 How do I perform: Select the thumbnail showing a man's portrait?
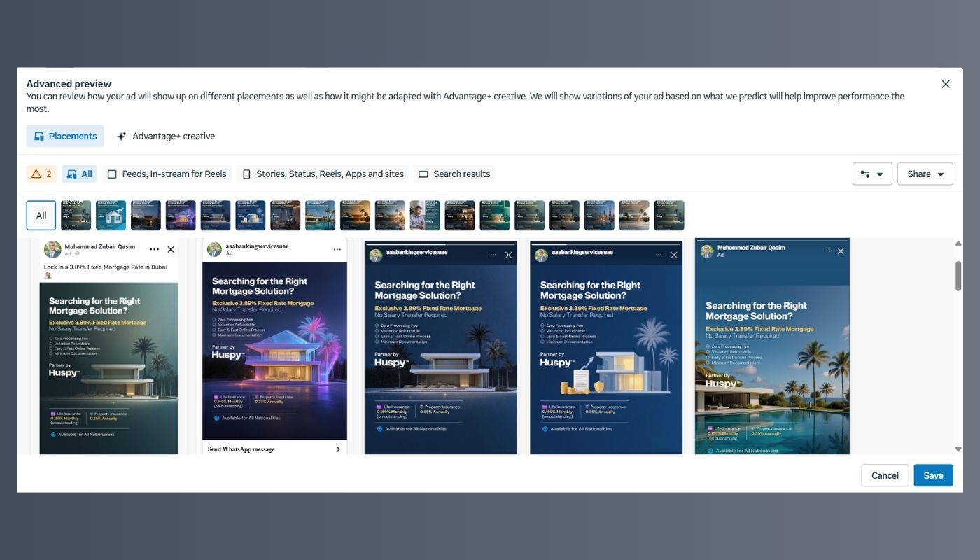point(425,216)
